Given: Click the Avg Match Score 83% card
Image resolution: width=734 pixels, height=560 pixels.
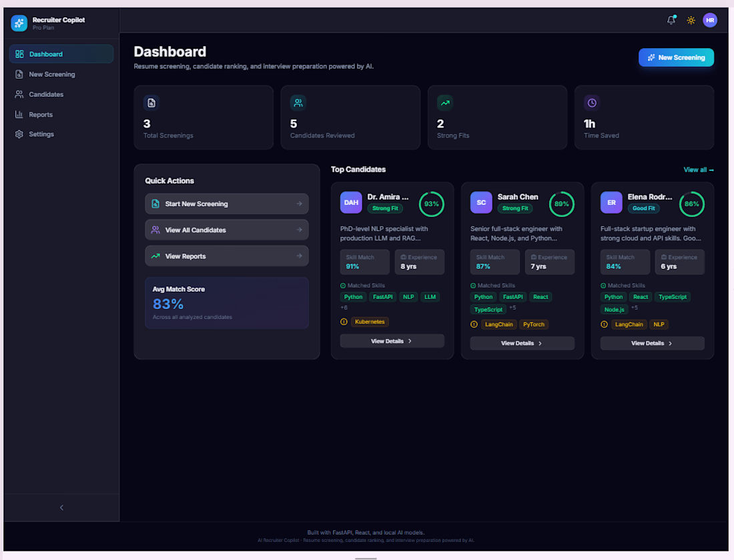Looking at the screenshot, I should click(227, 303).
